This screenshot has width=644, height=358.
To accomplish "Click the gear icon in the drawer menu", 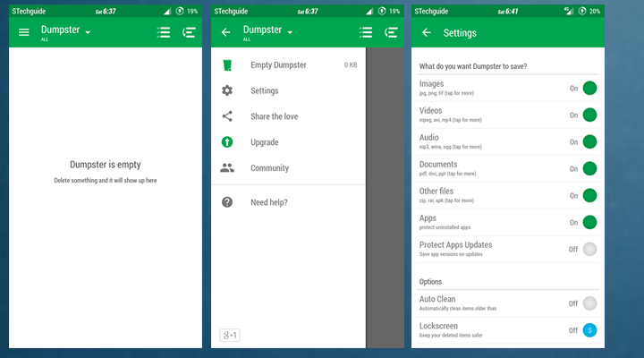I will (x=227, y=90).
